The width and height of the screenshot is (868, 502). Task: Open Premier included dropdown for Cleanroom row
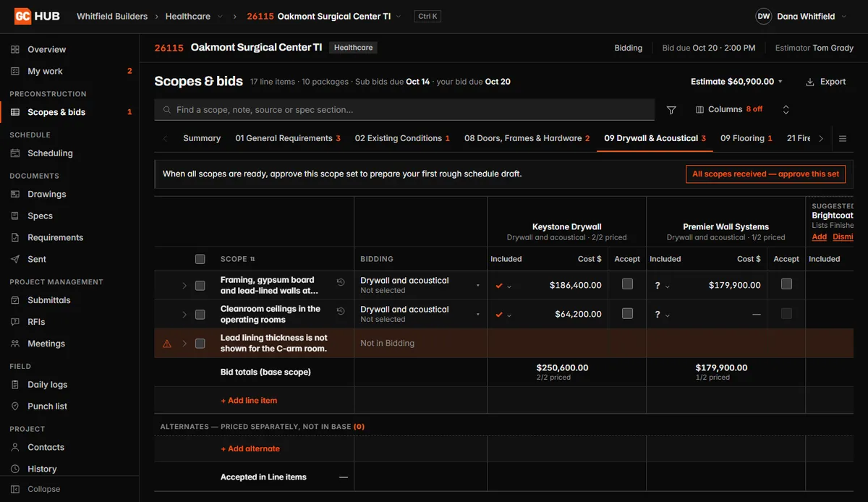[662, 315]
